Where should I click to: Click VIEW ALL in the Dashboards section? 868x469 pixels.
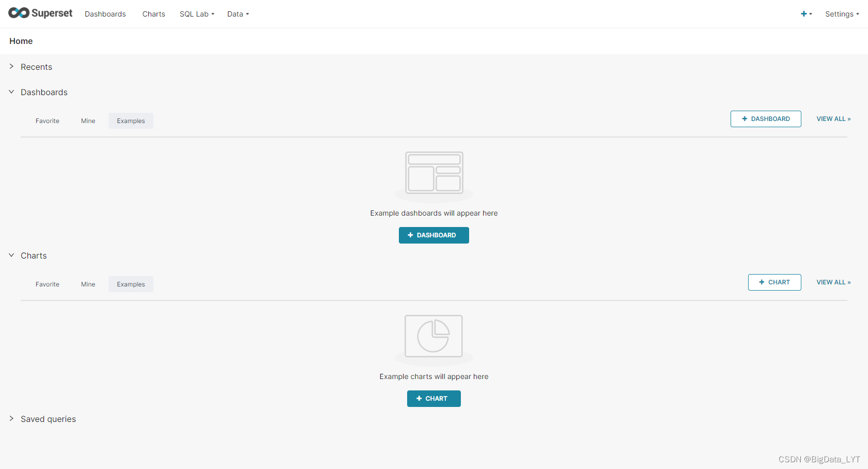[x=833, y=118]
